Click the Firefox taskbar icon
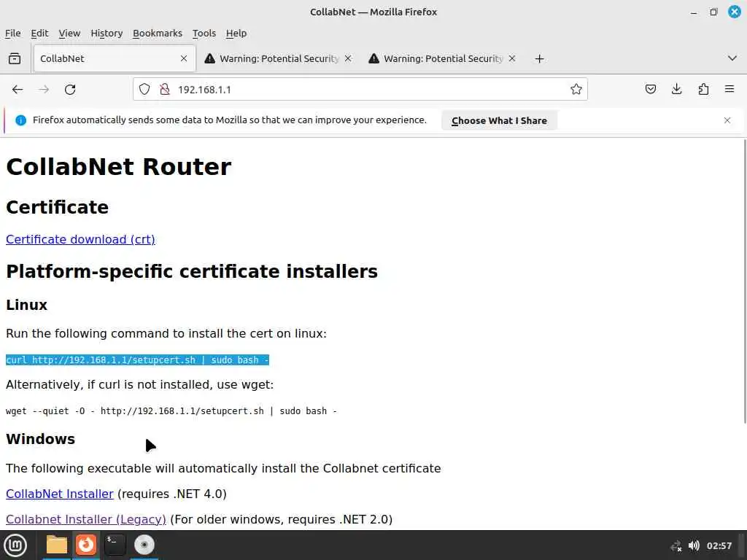Viewport: 747px width, 560px height. 86,545
